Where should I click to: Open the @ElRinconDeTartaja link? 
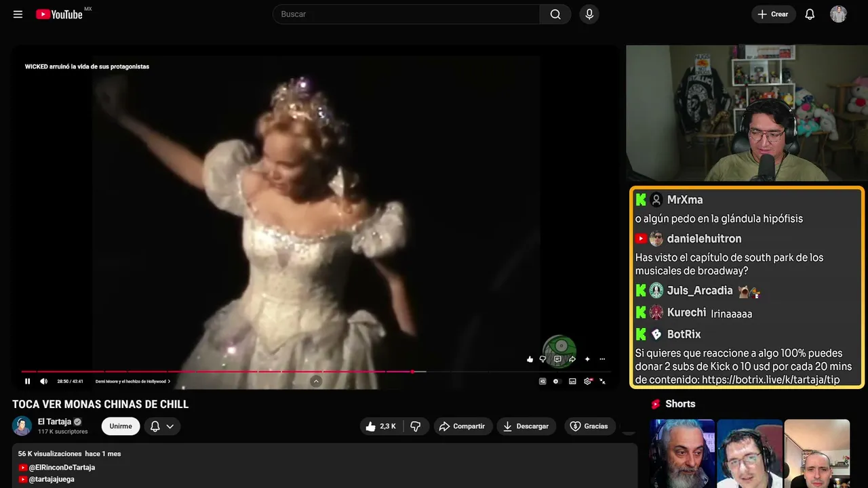(62, 468)
